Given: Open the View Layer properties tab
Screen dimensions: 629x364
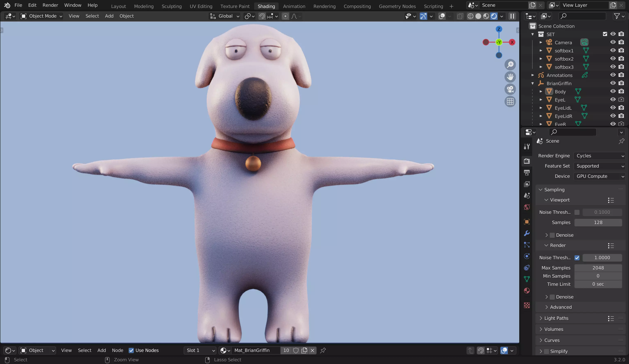Looking at the screenshot, I should click(x=527, y=184).
